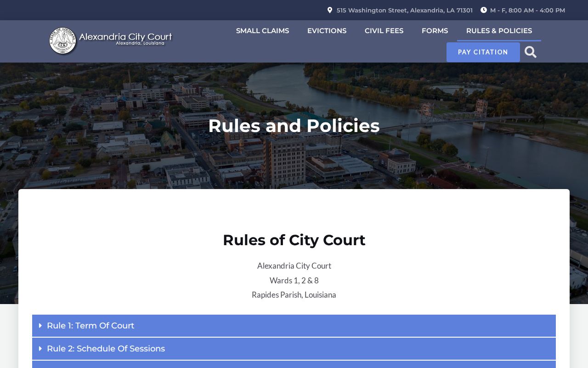Click the Rules of City Court heading
This screenshot has height=368, width=588.
294,240
